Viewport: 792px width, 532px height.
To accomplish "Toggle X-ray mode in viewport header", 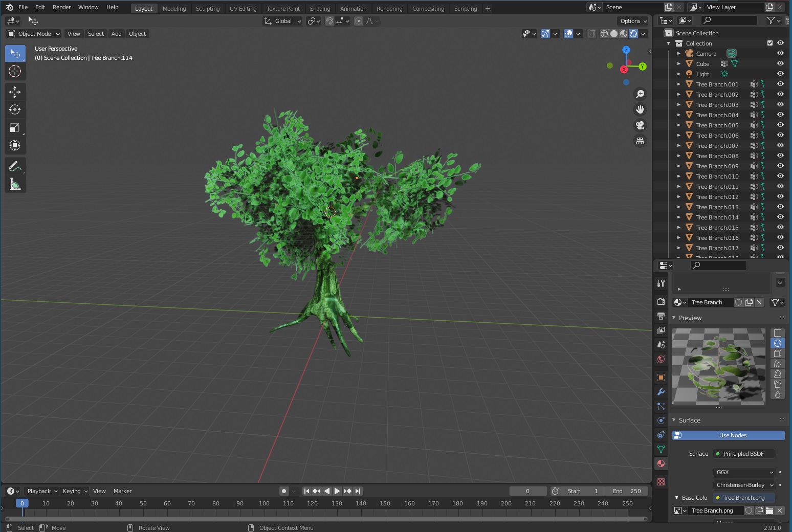I will [591, 34].
